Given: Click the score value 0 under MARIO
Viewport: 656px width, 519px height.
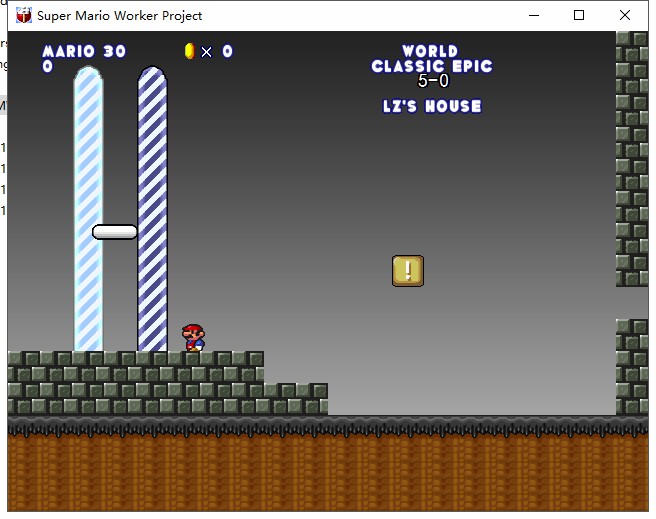Looking at the screenshot, I should [47, 66].
